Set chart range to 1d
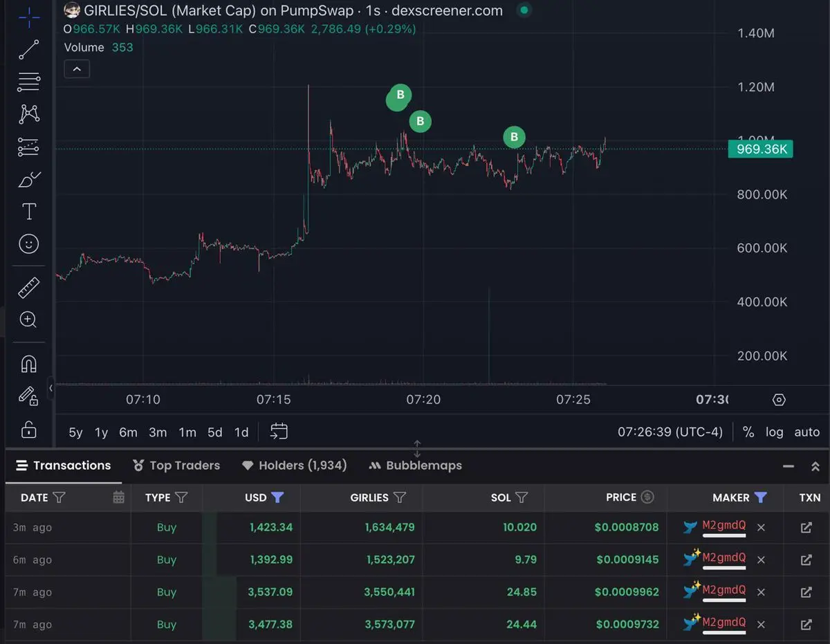Viewport: 830px width, 644px height. tap(241, 432)
